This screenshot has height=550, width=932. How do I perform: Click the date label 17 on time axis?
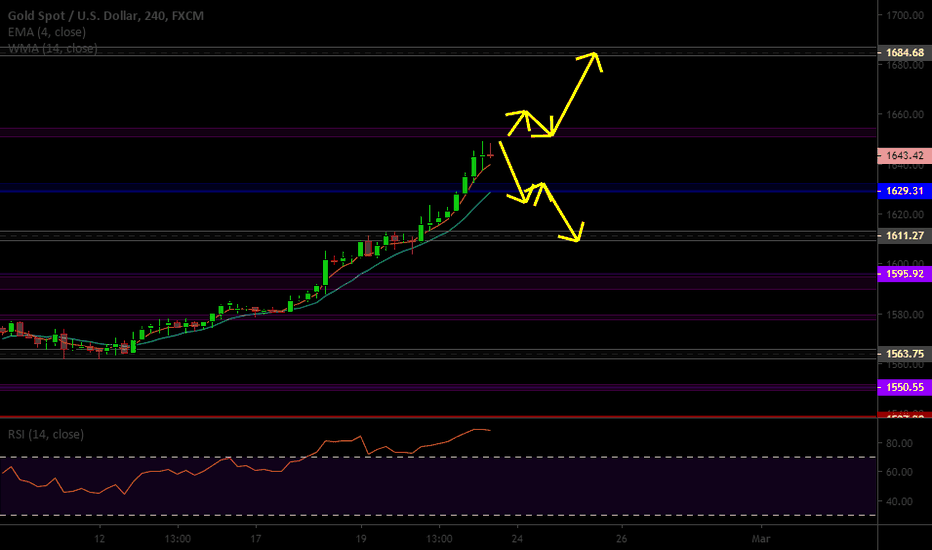256,539
